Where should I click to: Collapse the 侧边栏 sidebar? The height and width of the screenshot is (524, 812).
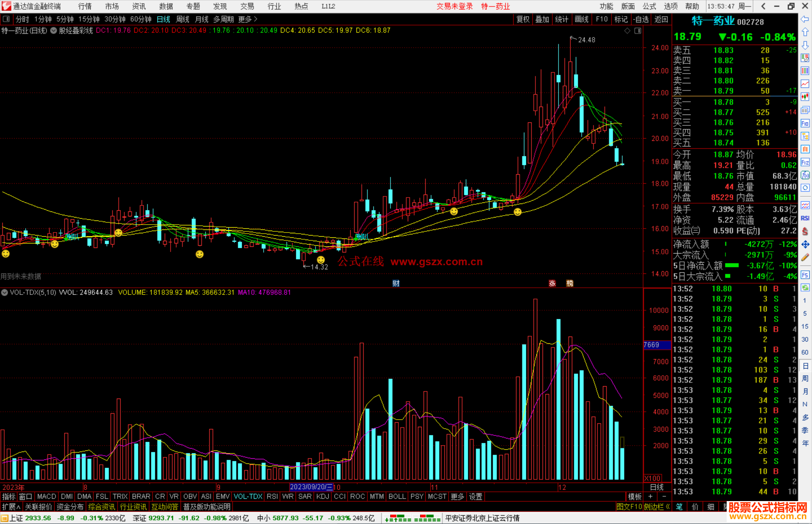click(x=656, y=507)
